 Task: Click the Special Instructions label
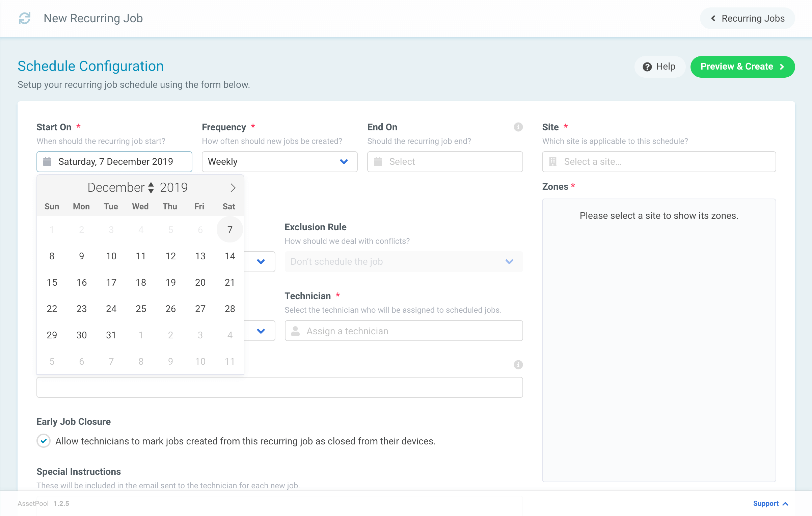click(x=79, y=472)
